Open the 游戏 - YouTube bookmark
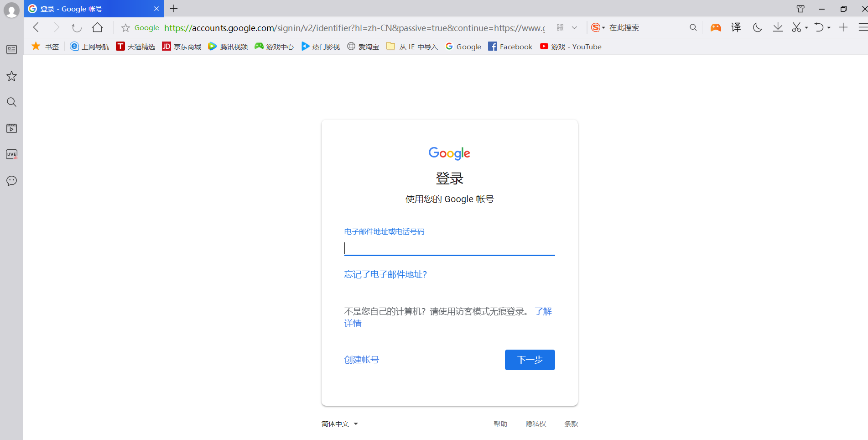 [571, 47]
